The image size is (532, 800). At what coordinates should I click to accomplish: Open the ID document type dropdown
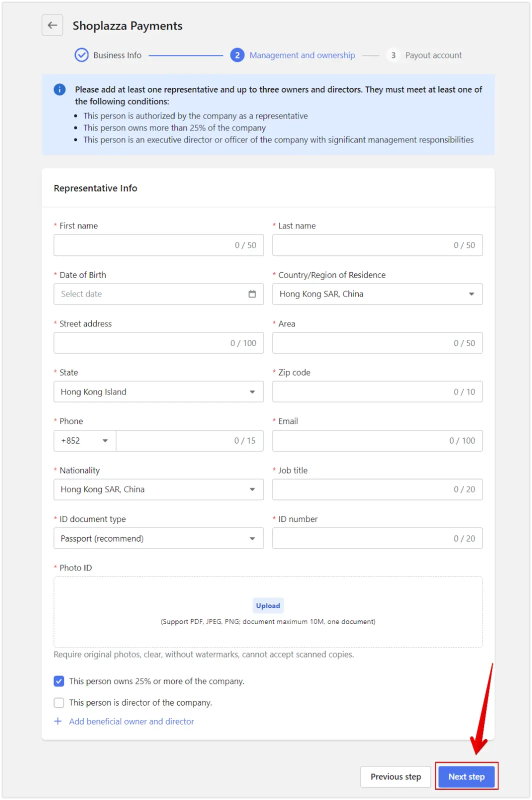(x=158, y=538)
